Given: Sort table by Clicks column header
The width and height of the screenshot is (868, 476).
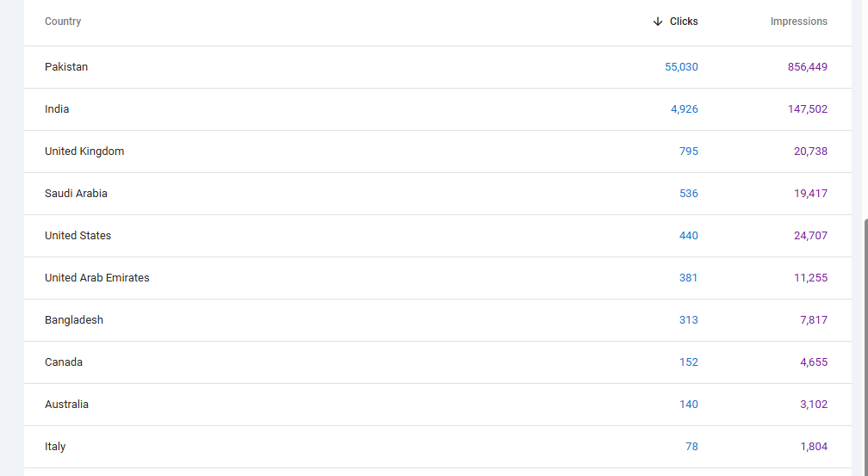Looking at the screenshot, I should click(x=684, y=22).
